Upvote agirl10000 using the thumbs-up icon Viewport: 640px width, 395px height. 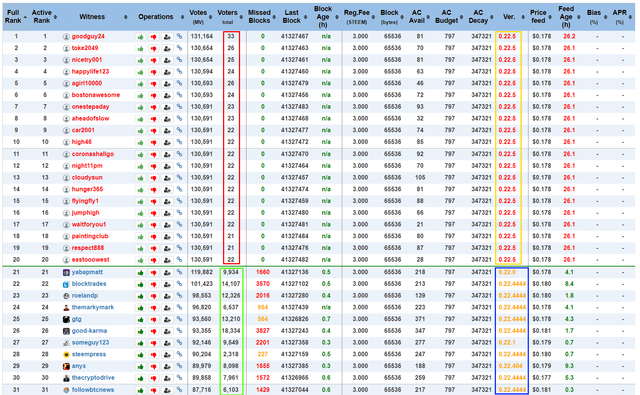pos(140,84)
